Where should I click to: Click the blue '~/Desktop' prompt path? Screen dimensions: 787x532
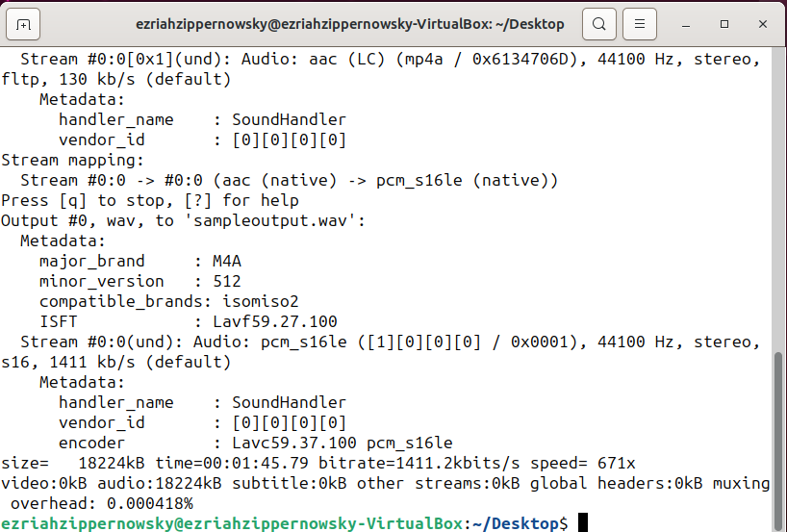click(x=515, y=523)
